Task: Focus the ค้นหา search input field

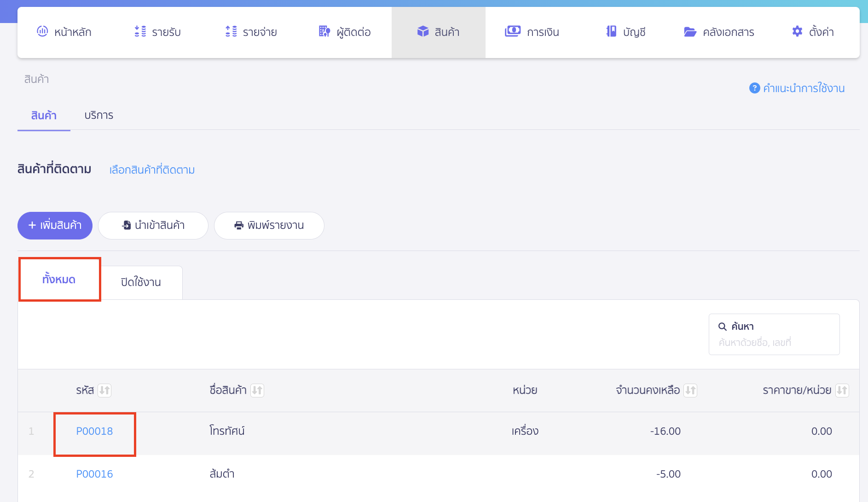Action: 774,342
